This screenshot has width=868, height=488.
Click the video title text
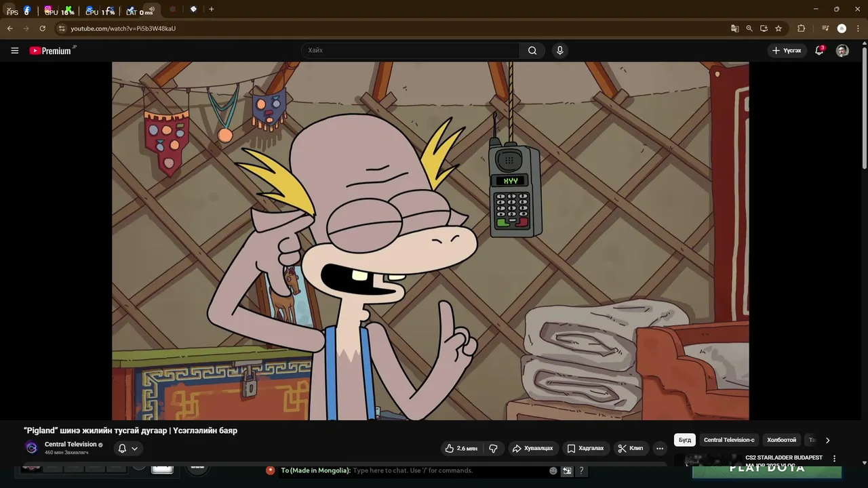130,430
